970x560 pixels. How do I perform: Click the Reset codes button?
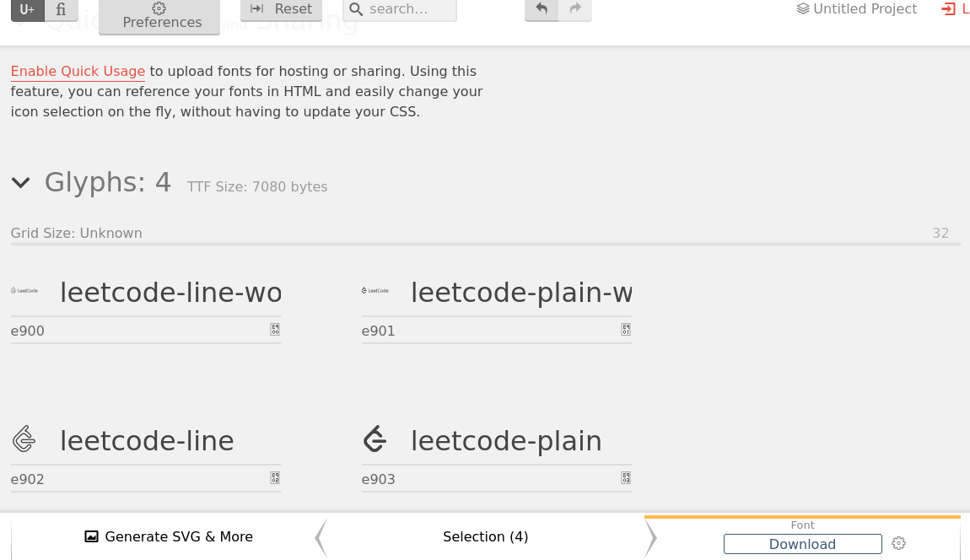coord(282,9)
